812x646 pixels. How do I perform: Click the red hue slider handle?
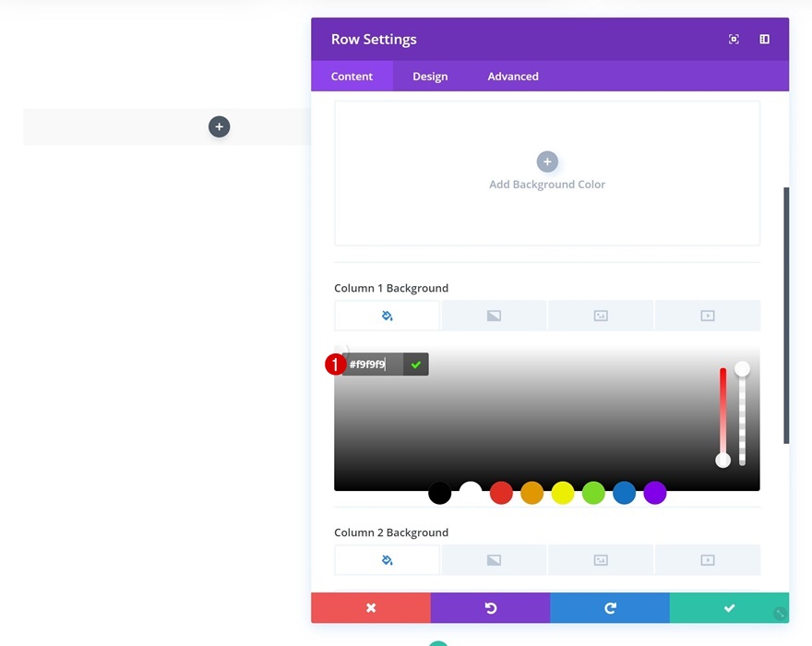click(x=722, y=460)
